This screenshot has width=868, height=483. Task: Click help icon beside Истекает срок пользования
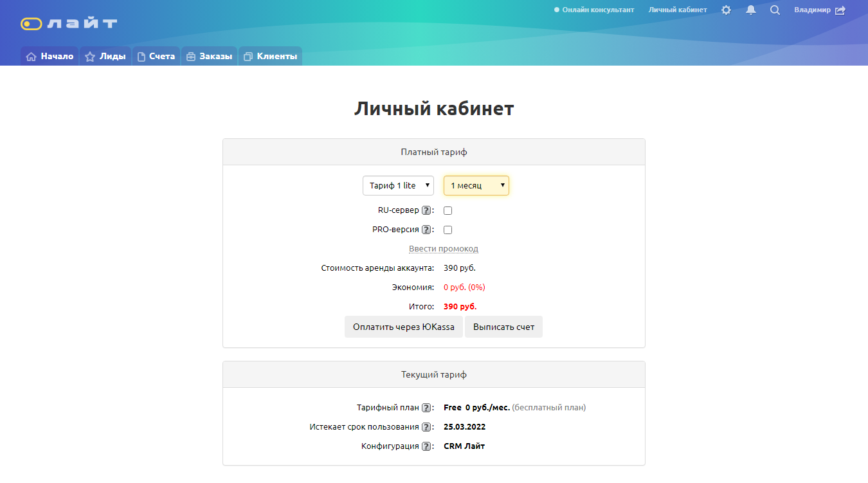pyautogui.click(x=426, y=427)
